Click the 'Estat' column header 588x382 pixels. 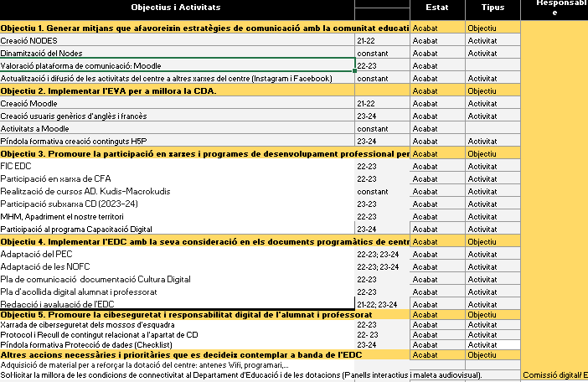[436, 7]
